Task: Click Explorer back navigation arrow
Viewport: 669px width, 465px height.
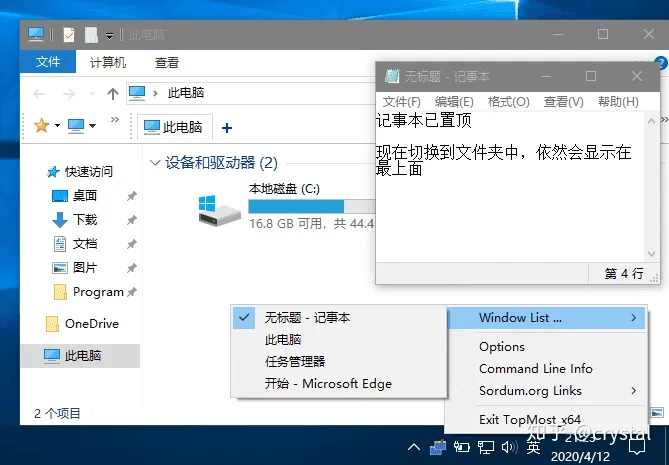Action: [x=39, y=94]
